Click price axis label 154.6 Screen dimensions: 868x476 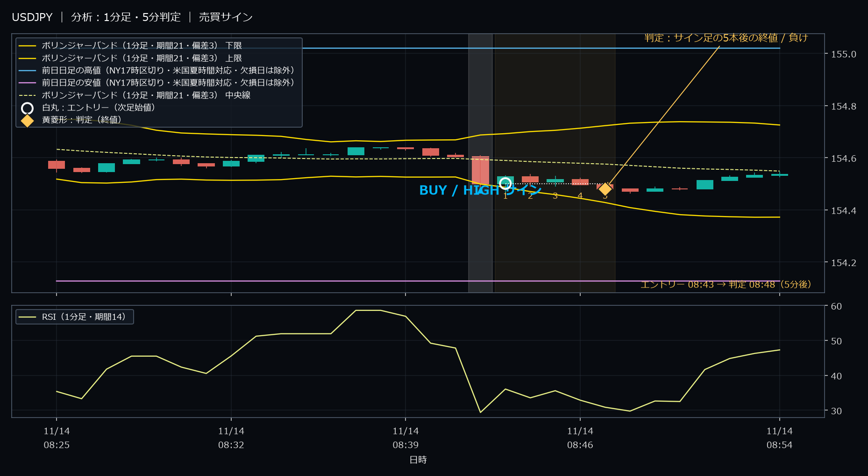pos(844,159)
